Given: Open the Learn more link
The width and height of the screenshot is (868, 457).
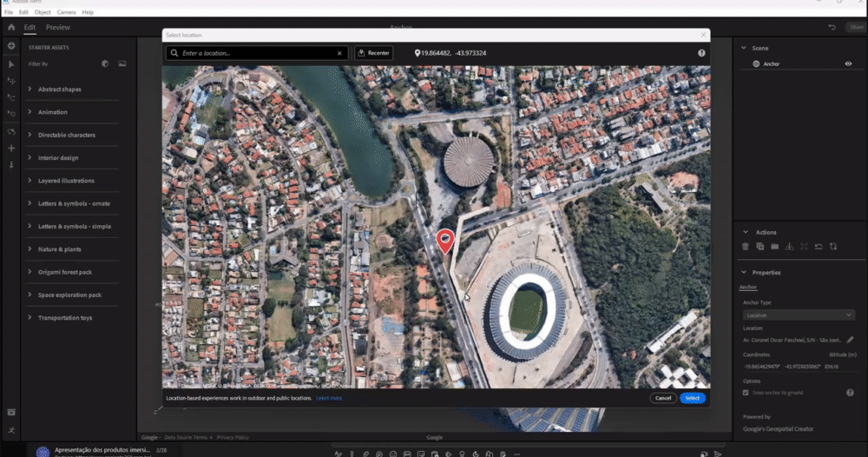Looking at the screenshot, I should (329, 398).
